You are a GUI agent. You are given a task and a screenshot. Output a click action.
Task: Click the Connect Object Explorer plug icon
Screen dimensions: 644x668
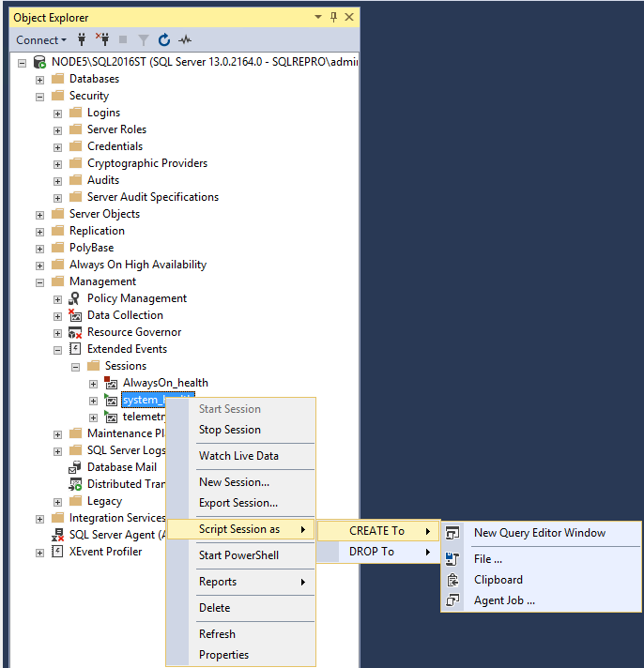pyautogui.click(x=82, y=40)
